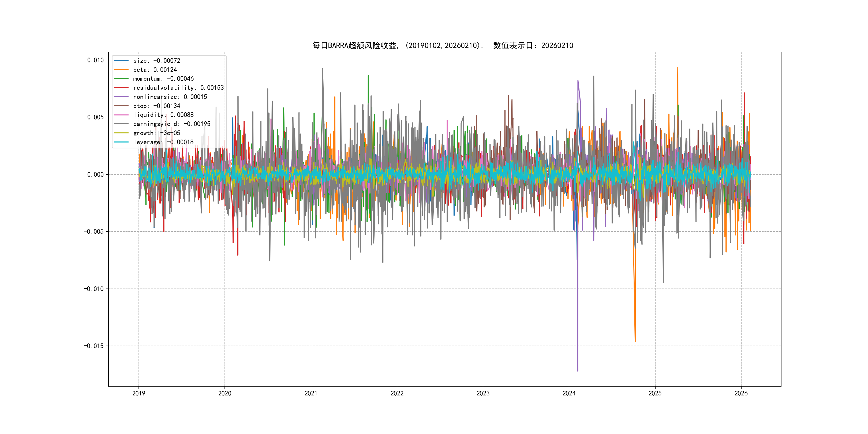Click the 2019 x-axis tick label
This screenshot has height=434, width=868.
139,393
